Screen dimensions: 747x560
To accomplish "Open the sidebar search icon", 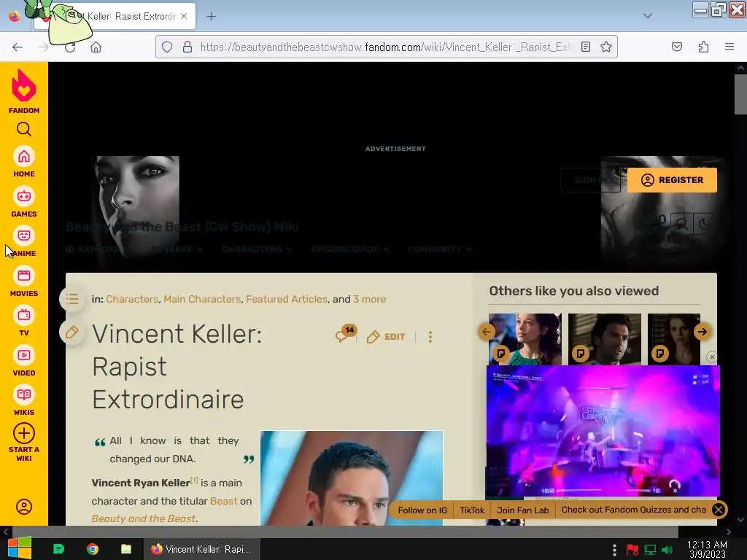I will click(x=24, y=129).
